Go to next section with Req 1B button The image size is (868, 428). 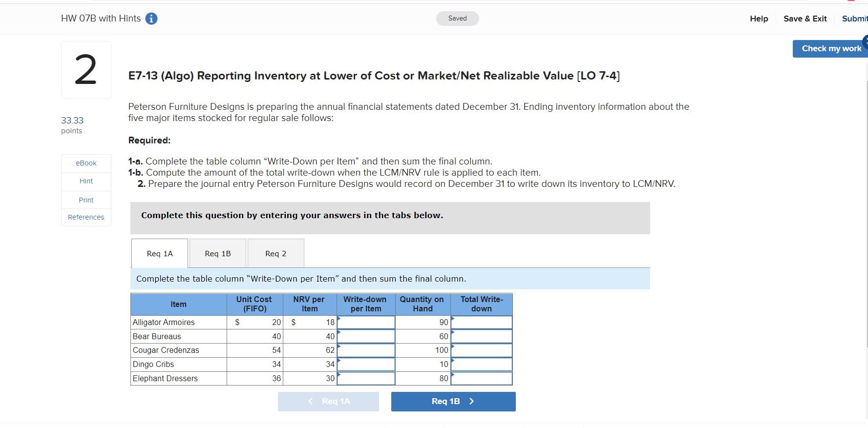tap(453, 402)
